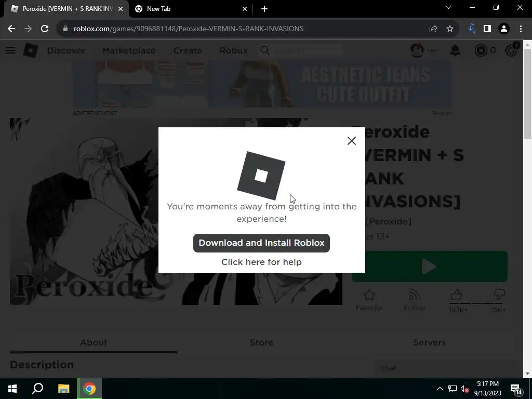Viewport: 532px width, 399px height.
Task: Click the Roblox logo in dialog
Action: point(261,176)
